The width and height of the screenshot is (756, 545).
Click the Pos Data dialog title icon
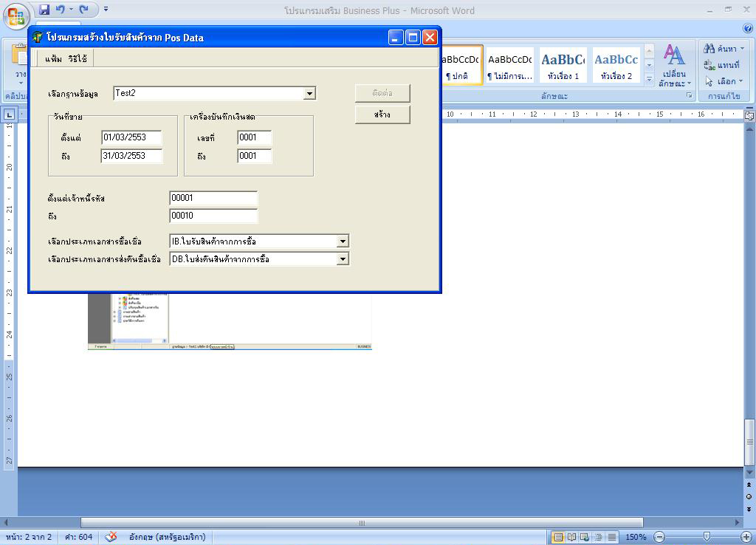pyautogui.click(x=38, y=37)
